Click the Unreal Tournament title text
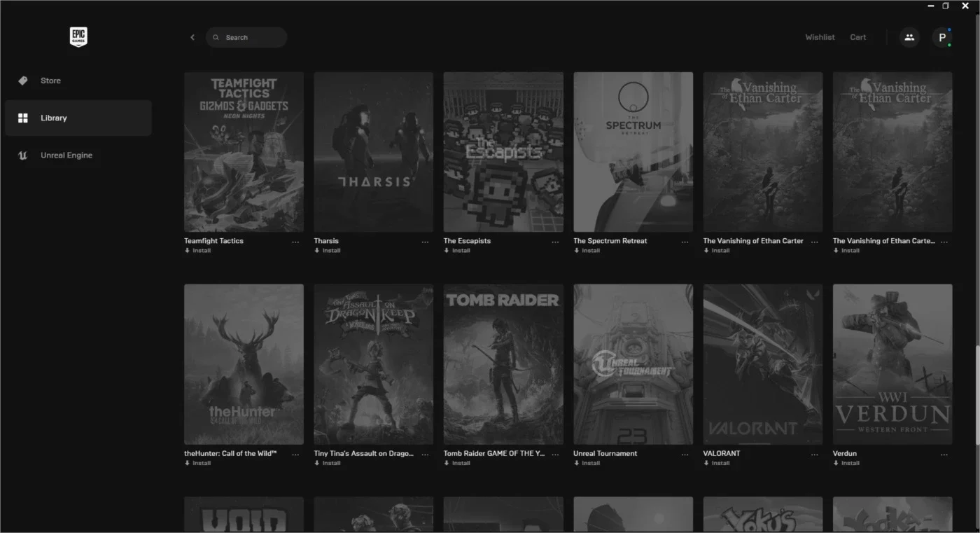This screenshot has width=980, height=533. pyautogui.click(x=605, y=453)
